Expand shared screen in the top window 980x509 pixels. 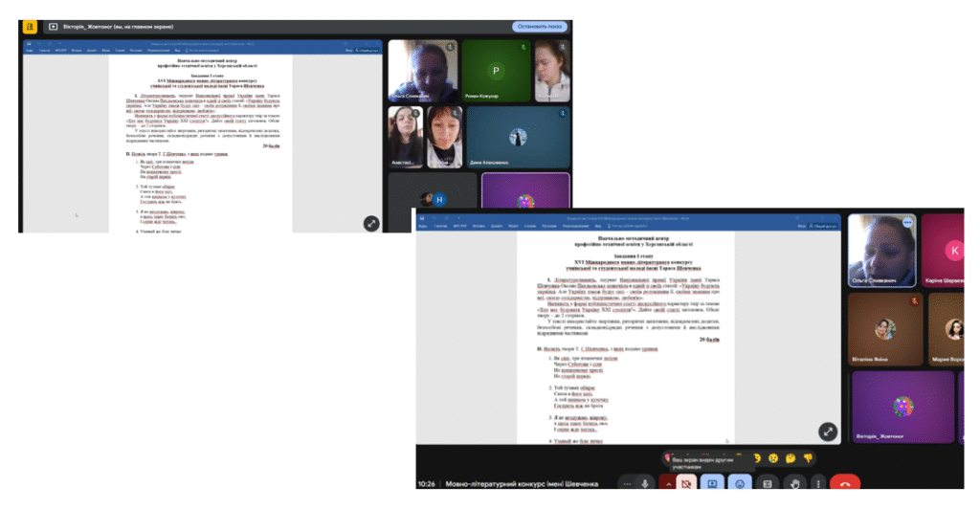pyautogui.click(x=371, y=222)
